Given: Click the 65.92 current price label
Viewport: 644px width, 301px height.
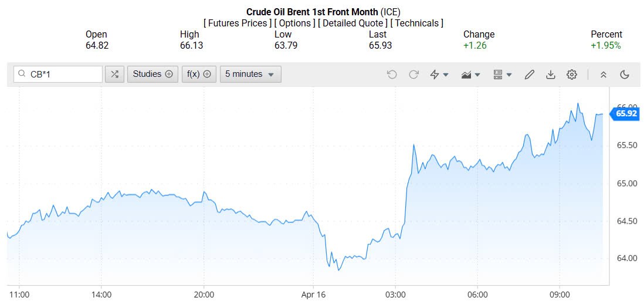Looking at the screenshot, I should [626, 114].
